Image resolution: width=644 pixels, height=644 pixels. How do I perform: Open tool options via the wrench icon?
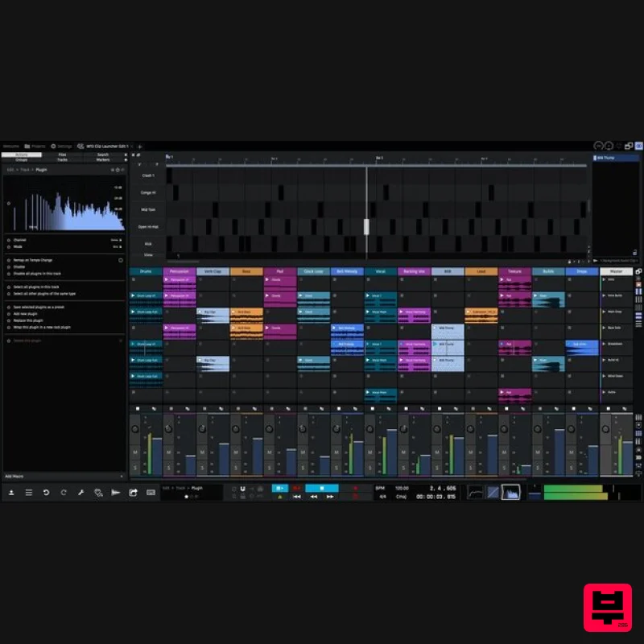(81, 493)
